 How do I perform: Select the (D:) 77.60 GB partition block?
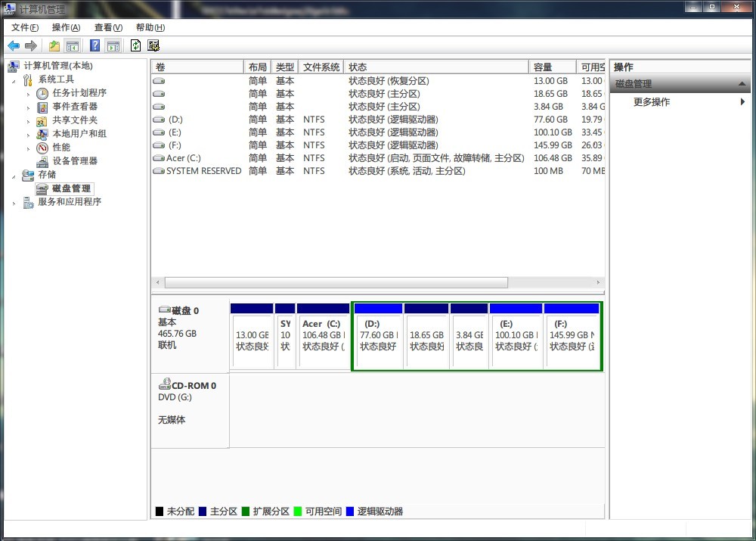click(379, 335)
